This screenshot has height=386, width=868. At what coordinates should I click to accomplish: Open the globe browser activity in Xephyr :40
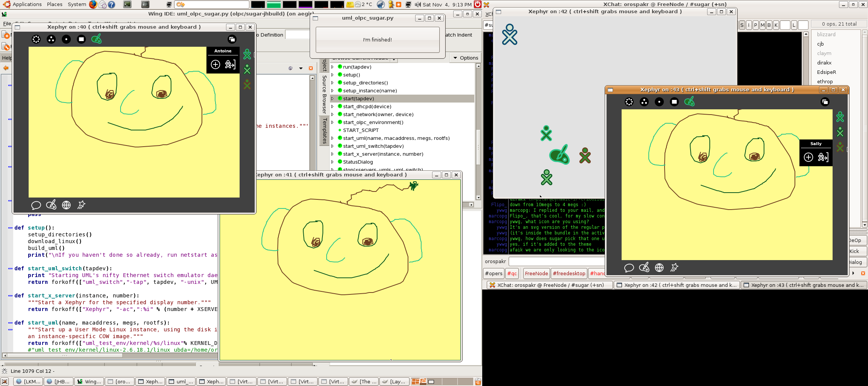pos(66,205)
